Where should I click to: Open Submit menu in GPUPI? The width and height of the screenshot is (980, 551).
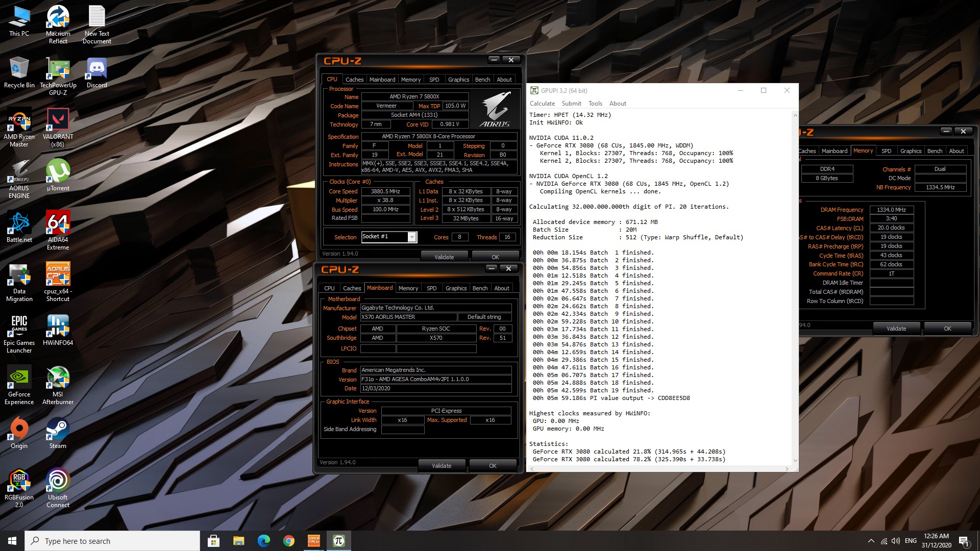(x=572, y=104)
